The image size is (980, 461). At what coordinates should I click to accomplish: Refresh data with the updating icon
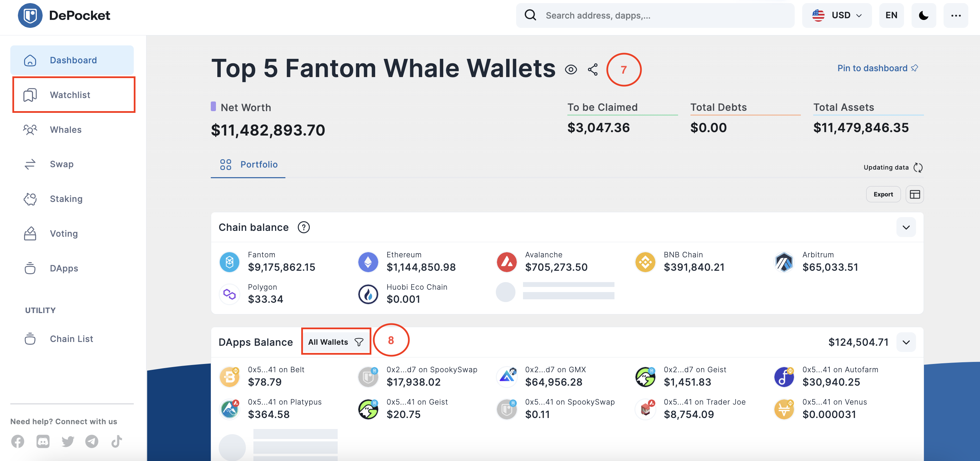(x=918, y=168)
